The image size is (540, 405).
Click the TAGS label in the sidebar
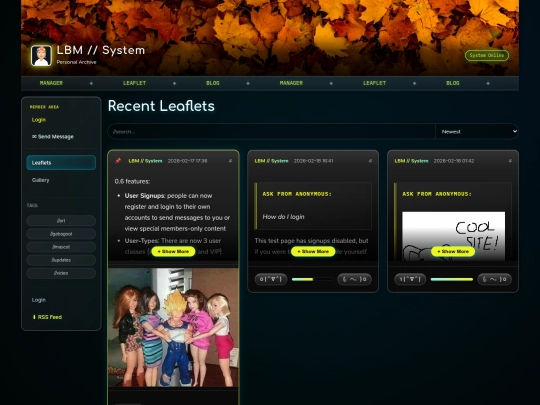(32, 206)
